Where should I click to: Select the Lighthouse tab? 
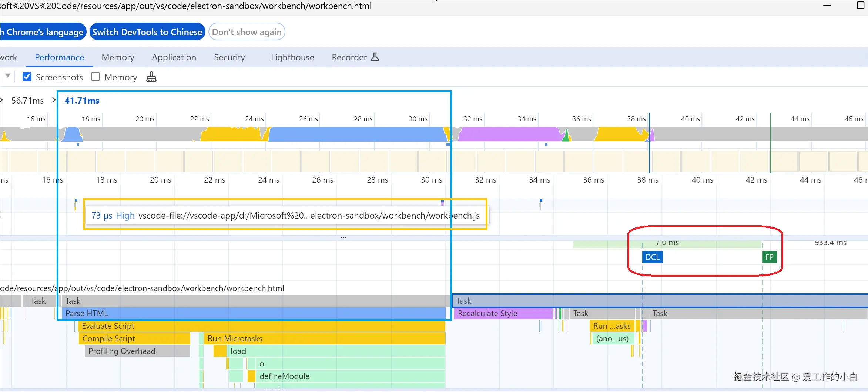click(x=292, y=57)
